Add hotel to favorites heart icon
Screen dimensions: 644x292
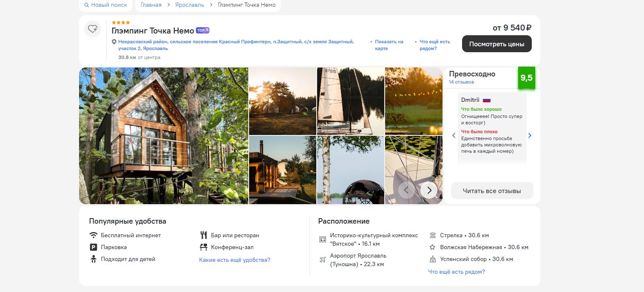point(93,29)
